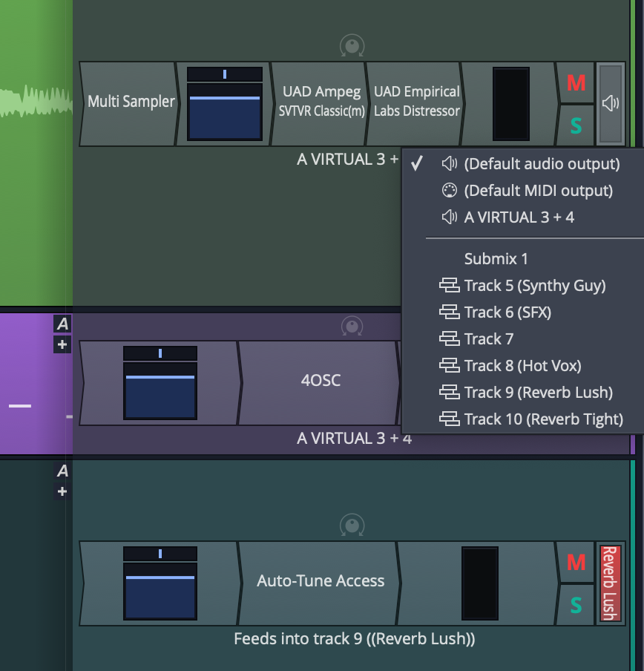
Task: Solo the Multi Sampler track
Action: click(x=576, y=125)
